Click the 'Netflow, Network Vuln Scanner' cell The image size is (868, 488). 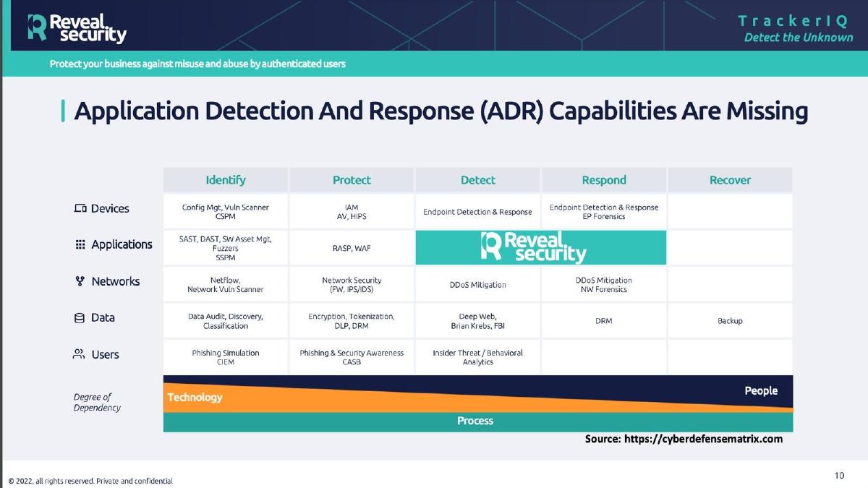pos(226,284)
